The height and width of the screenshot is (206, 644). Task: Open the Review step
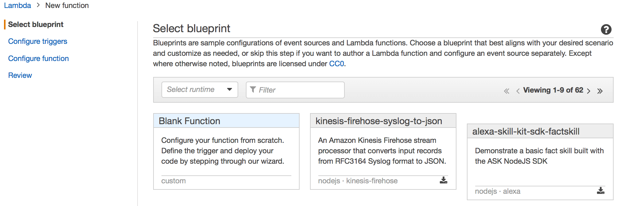[20, 75]
